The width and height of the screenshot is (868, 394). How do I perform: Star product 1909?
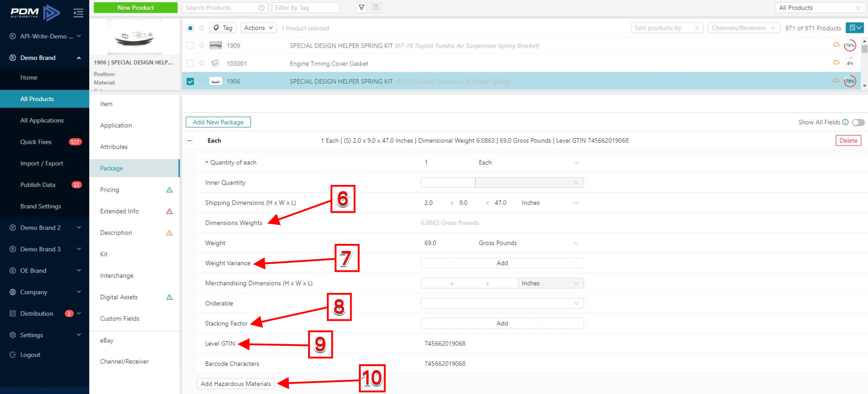(x=201, y=45)
